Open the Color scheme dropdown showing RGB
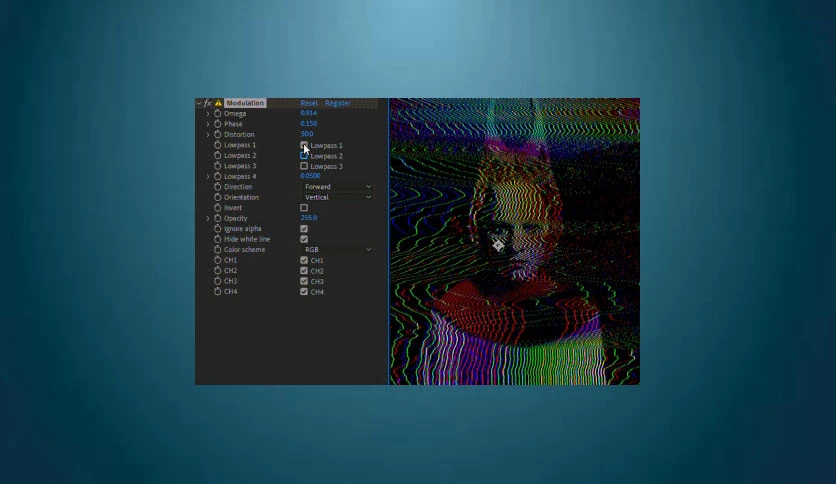The image size is (836, 484). pyautogui.click(x=337, y=249)
